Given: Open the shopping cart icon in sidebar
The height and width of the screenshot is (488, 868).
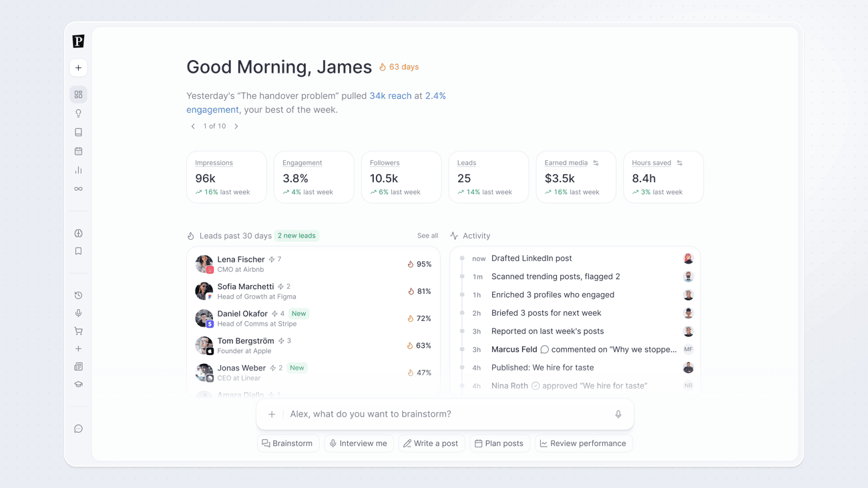Looking at the screenshot, I should coord(78,331).
